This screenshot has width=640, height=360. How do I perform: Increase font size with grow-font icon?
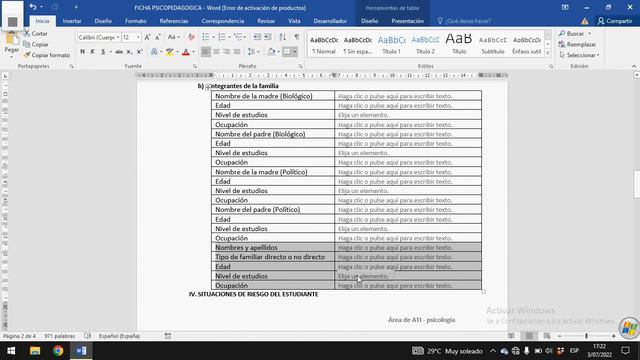[147, 37]
